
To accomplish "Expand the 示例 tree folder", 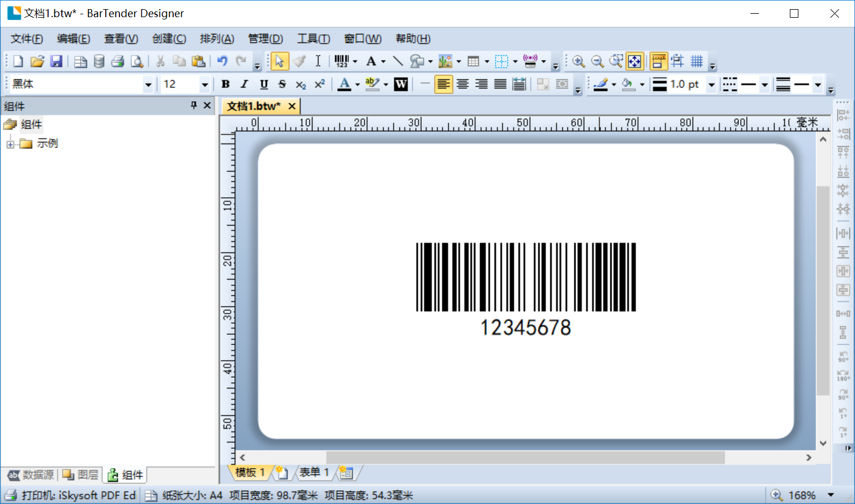I will (10, 144).
